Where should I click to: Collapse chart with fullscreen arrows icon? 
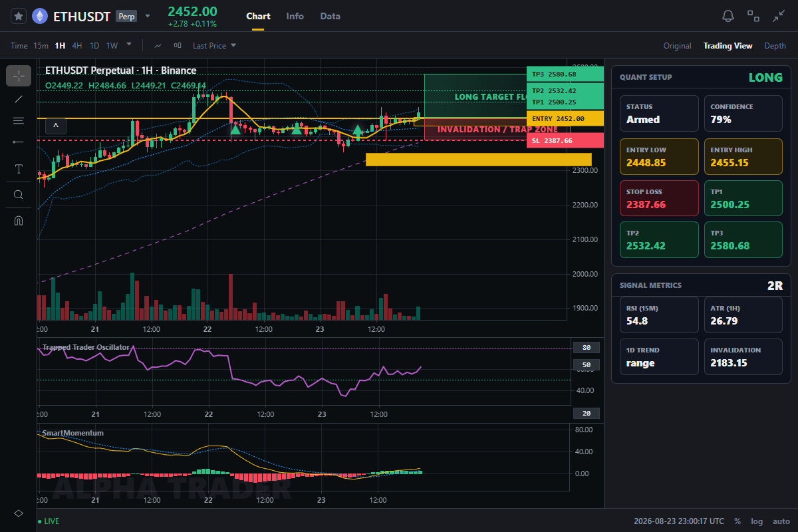pyautogui.click(x=779, y=16)
